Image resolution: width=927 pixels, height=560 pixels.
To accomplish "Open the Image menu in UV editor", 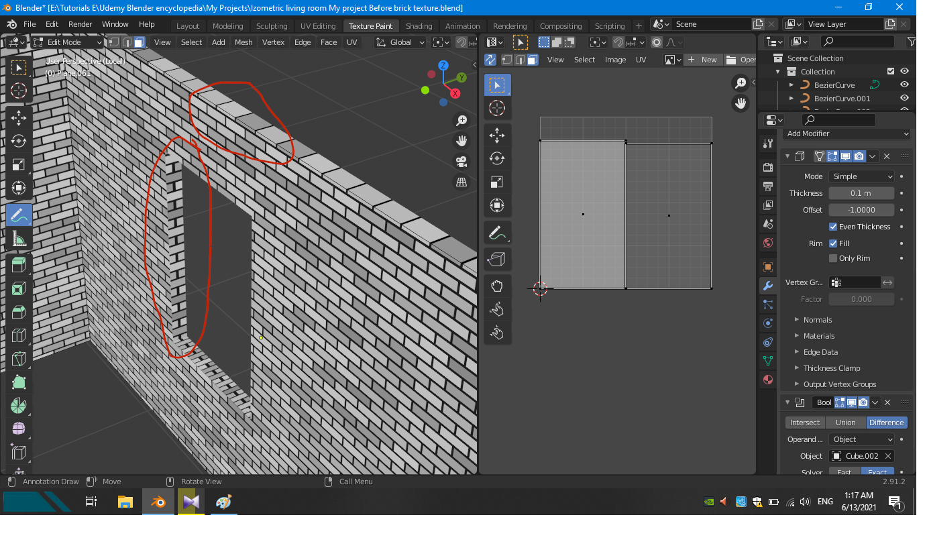I will tap(615, 60).
